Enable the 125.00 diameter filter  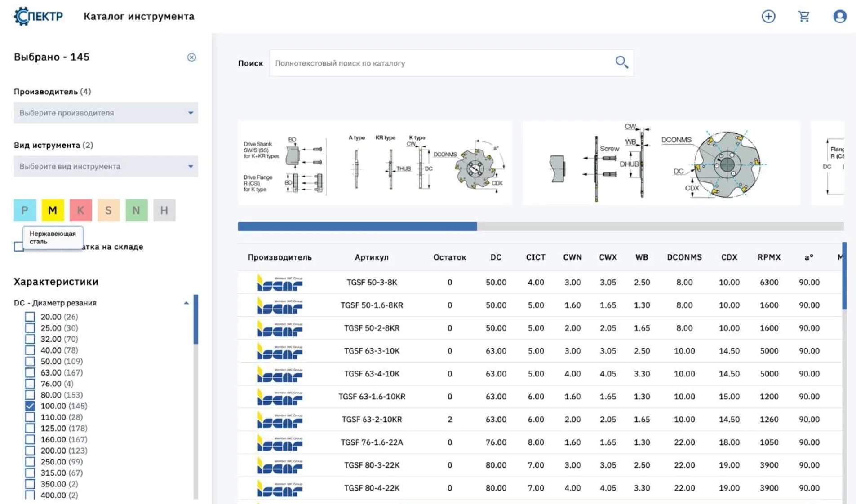(x=30, y=429)
